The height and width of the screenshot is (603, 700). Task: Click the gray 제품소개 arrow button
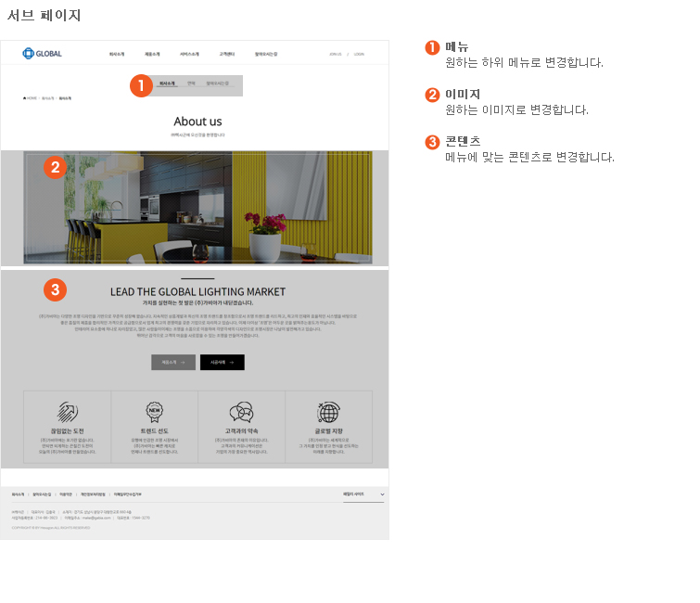coord(173,362)
